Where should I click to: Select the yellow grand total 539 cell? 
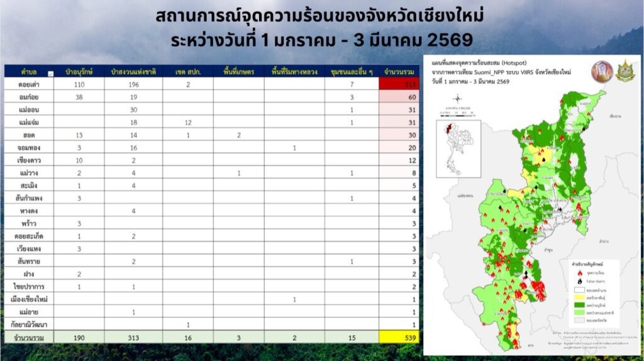click(399, 337)
